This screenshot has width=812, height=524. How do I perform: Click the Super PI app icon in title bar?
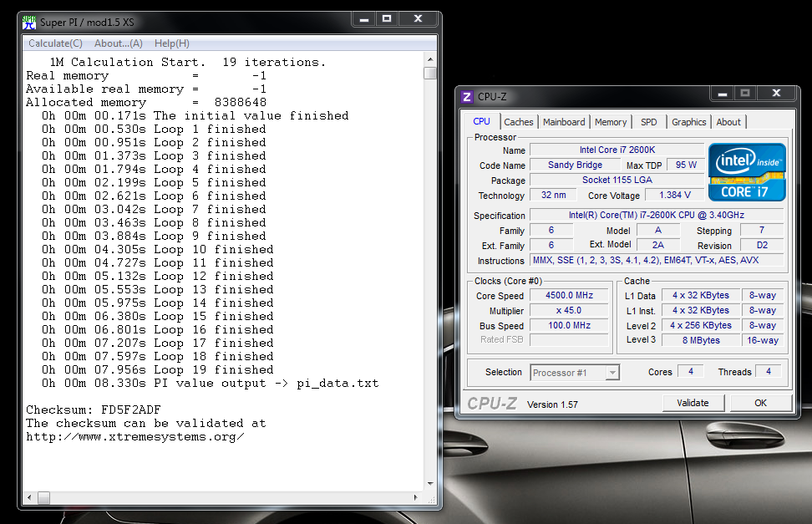pyautogui.click(x=29, y=23)
